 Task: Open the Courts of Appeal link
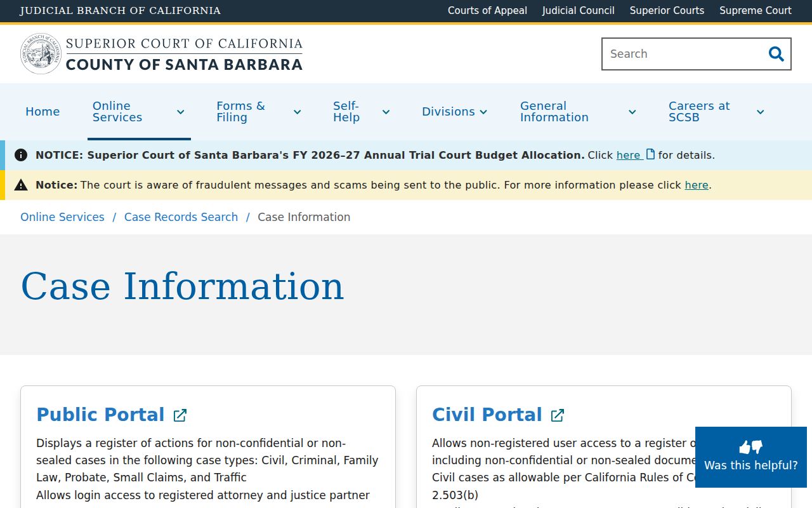[487, 11]
